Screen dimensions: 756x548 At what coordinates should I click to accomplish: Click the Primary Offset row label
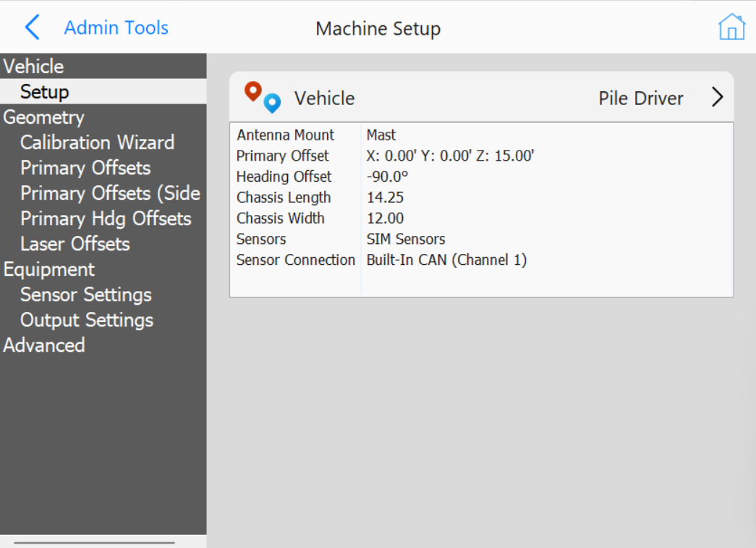tap(283, 156)
